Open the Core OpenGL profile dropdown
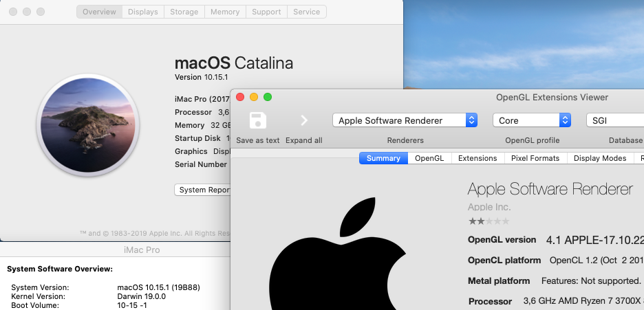 click(532, 120)
